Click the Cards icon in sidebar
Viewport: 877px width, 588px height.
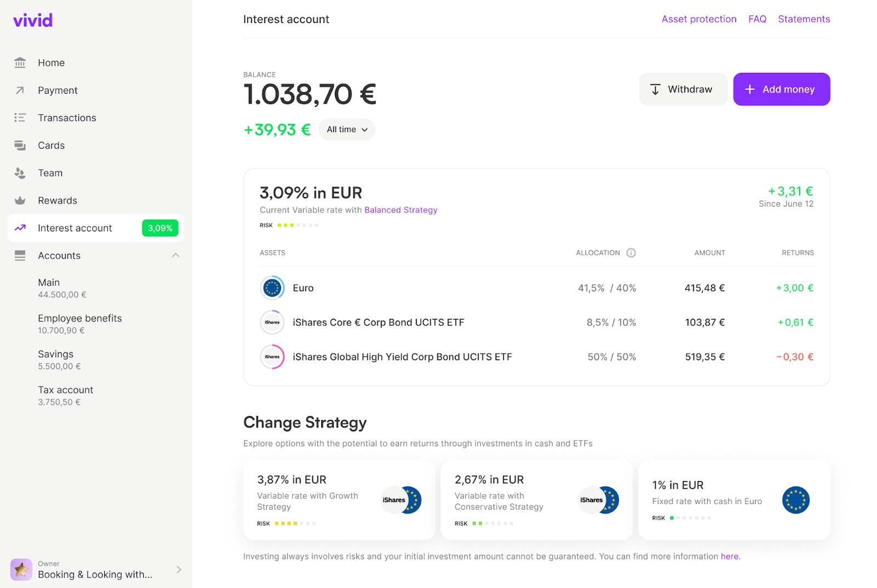coord(20,145)
